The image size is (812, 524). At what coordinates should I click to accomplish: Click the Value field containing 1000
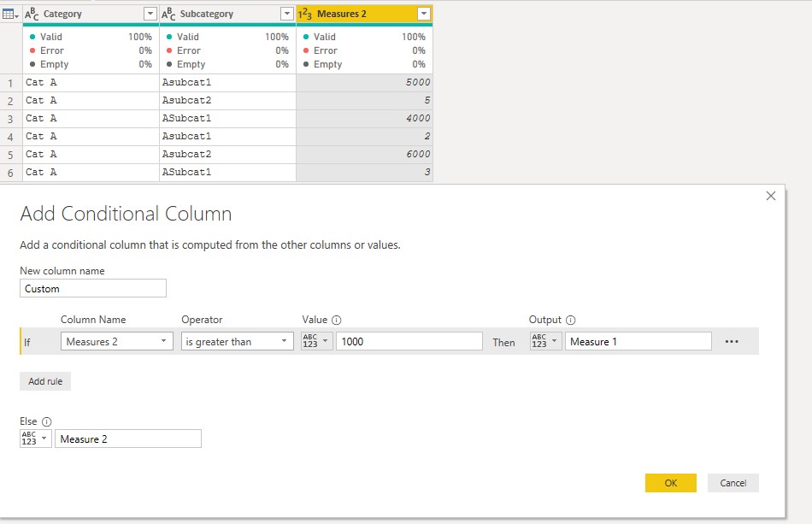click(409, 341)
